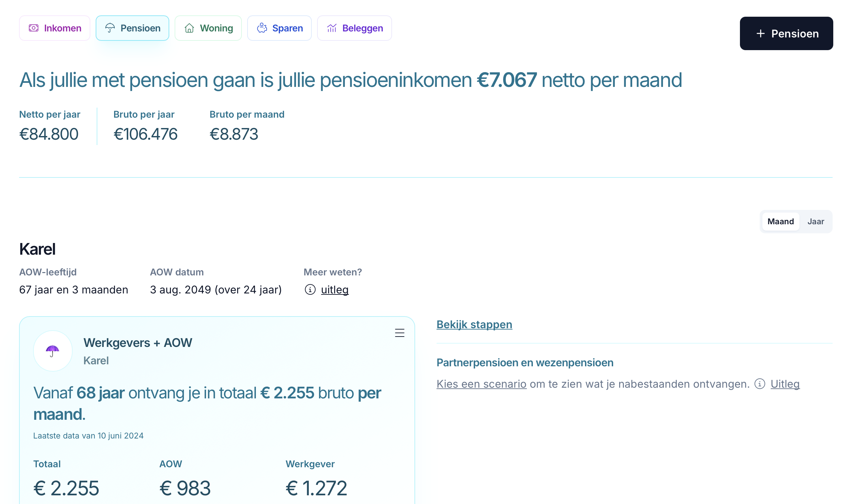Click the purple umbrella pension avatar
Screen dimensions: 853x504
pyautogui.click(x=53, y=351)
